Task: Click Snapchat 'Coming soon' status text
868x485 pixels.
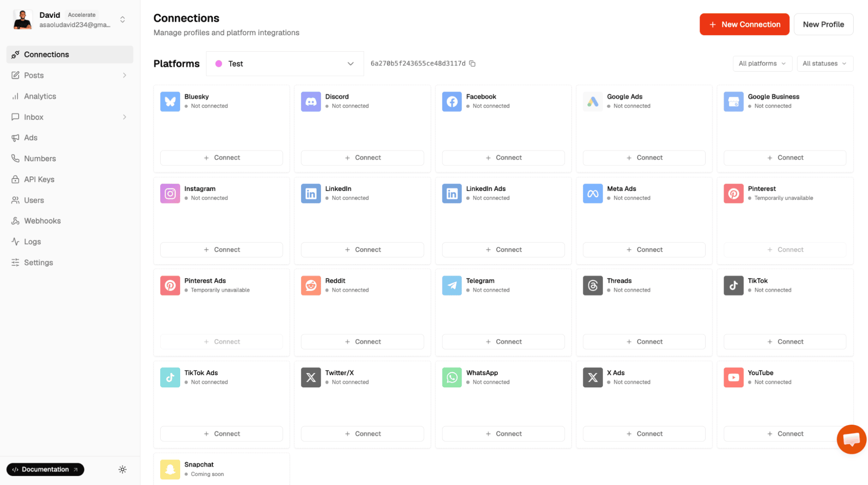Action: (x=207, y=474)
